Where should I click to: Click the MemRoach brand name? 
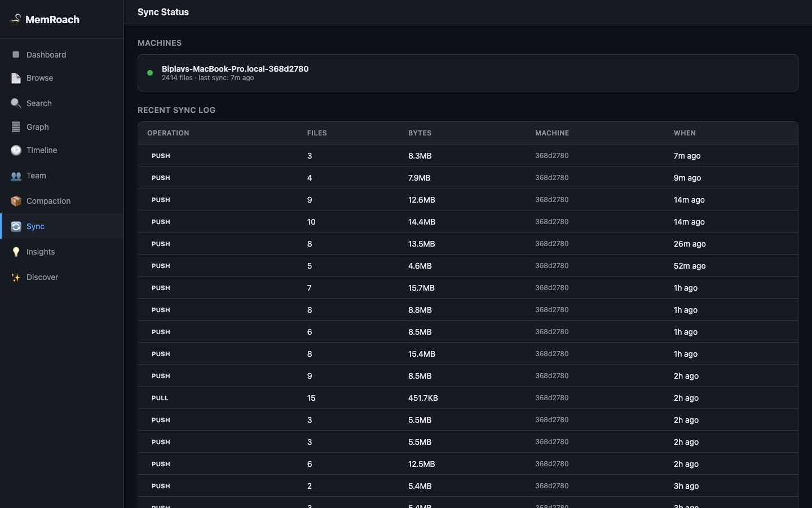tap(52, 20)
